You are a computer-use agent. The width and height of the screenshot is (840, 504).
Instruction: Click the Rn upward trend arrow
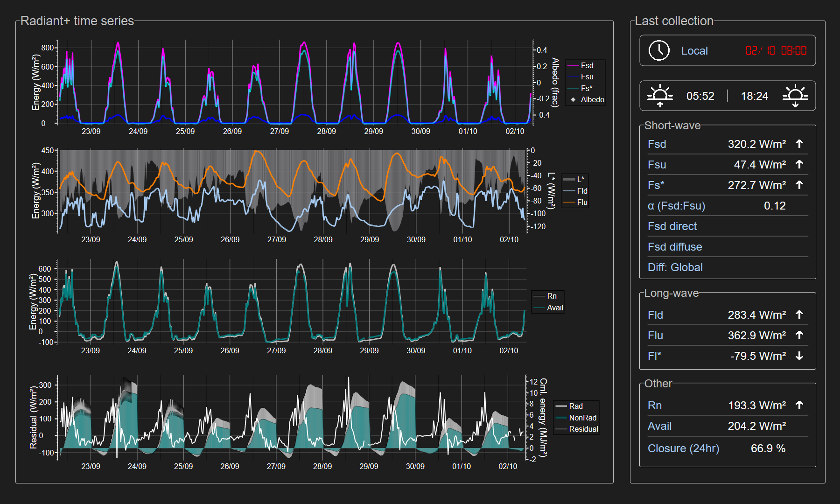pyautogui.click(x=799, y=405)
